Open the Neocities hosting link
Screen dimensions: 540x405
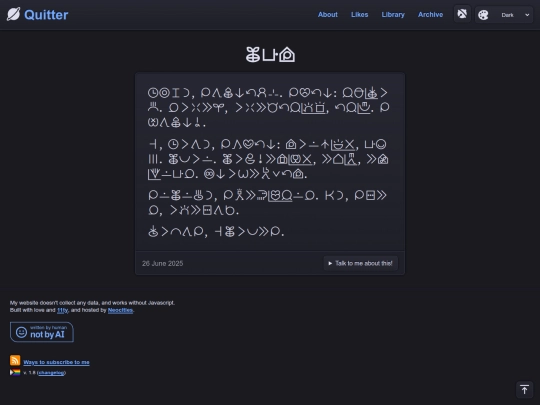coord(120,310)
